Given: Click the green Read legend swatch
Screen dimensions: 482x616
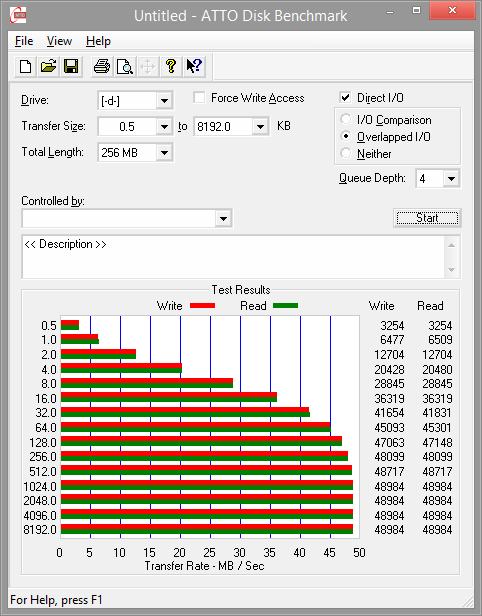Looking at the screenshot, I should (x=286, y=305).
